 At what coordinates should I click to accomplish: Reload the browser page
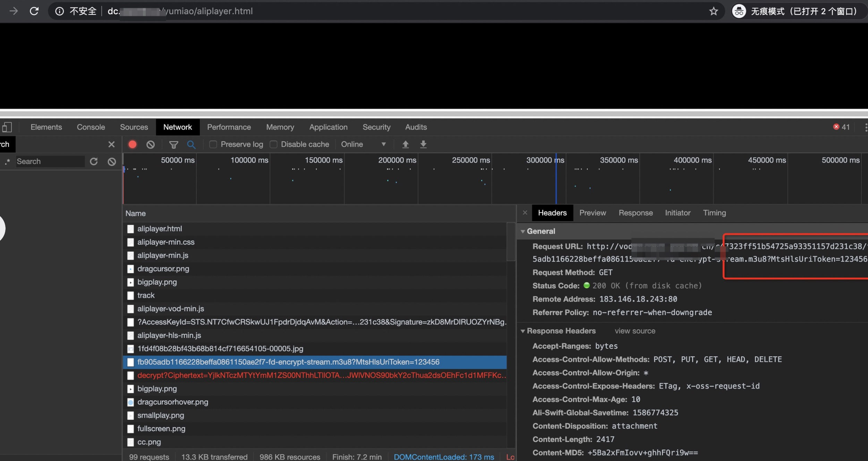click(34, 11)
